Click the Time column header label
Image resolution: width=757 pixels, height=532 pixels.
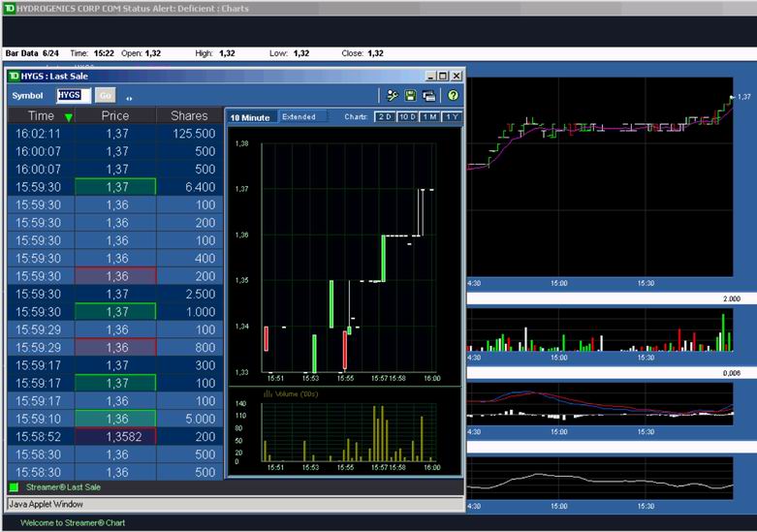pos(41,116)
